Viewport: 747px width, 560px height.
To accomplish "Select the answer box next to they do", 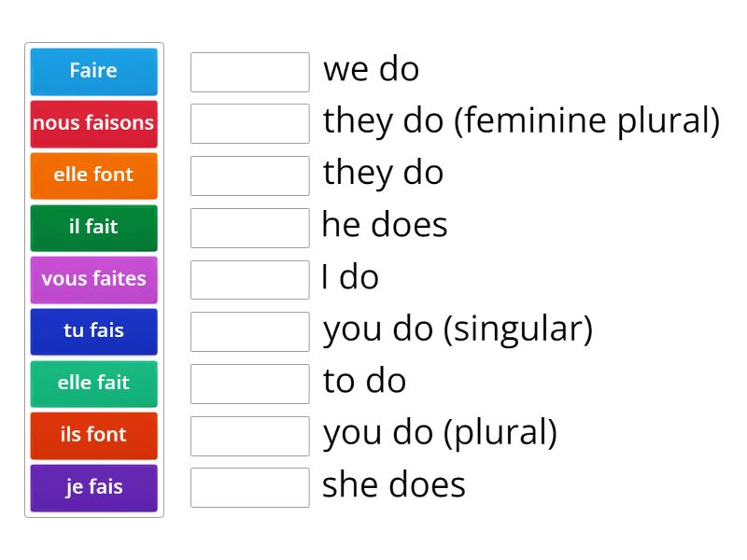I will (249, 174).
